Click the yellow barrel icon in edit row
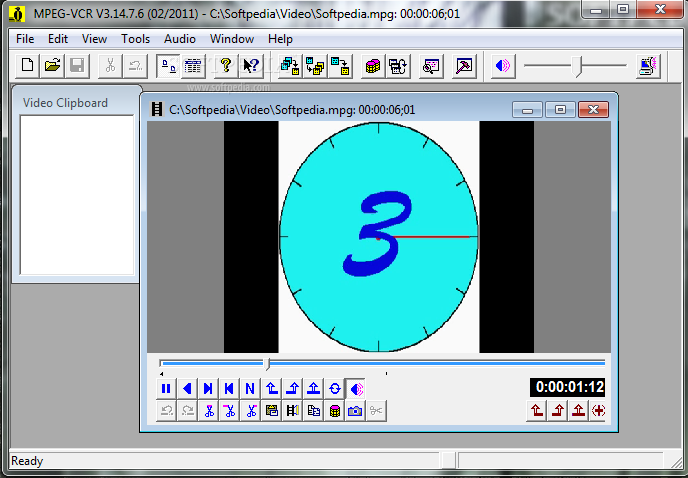Image resolution: width=688 pixels, height=478 pixels. point(335,411)
